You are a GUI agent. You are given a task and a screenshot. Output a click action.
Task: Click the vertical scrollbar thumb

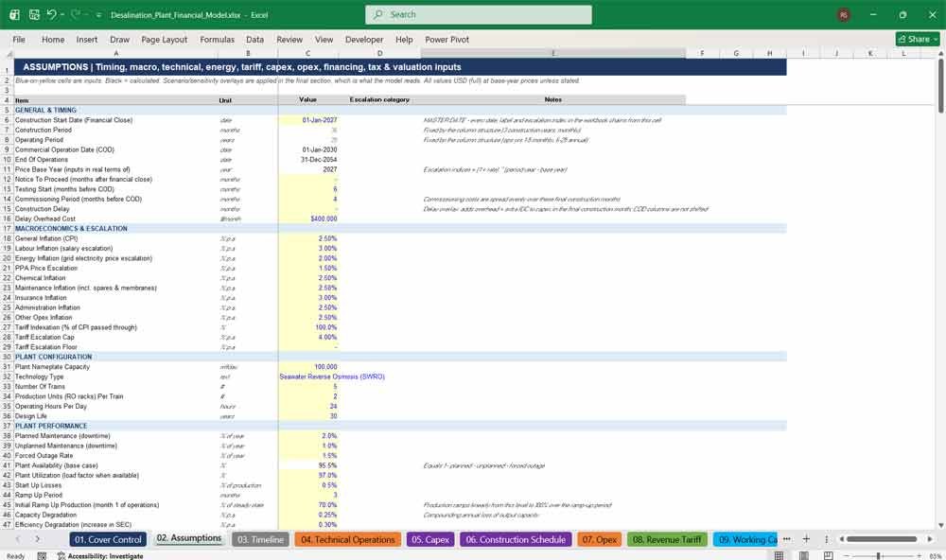point(940,86)
